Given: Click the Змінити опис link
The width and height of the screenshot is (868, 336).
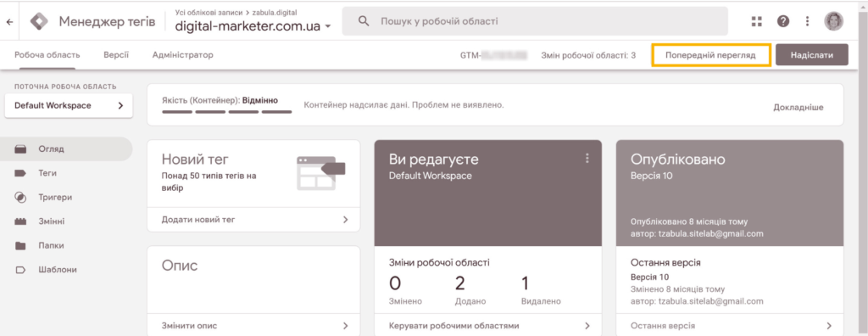Looking at the screenshot, I should click(x=189, y=326).
